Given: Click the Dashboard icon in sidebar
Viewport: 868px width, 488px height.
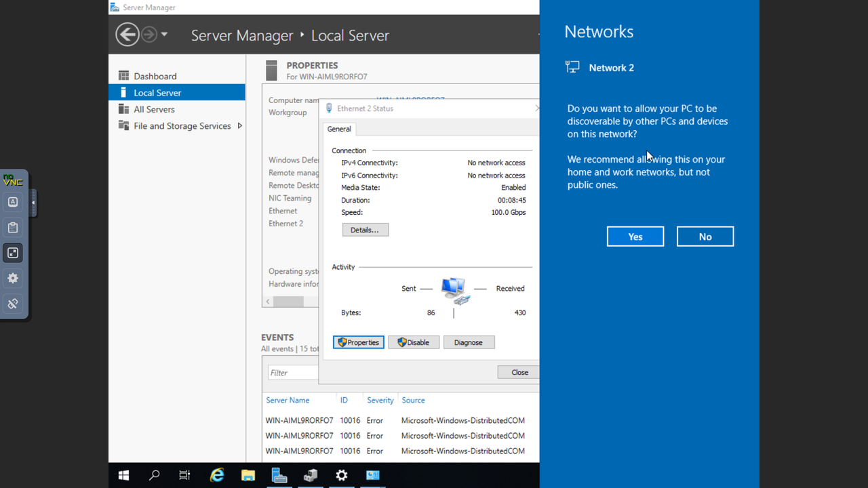Looking at the screenshot, I should coord(123,75).
